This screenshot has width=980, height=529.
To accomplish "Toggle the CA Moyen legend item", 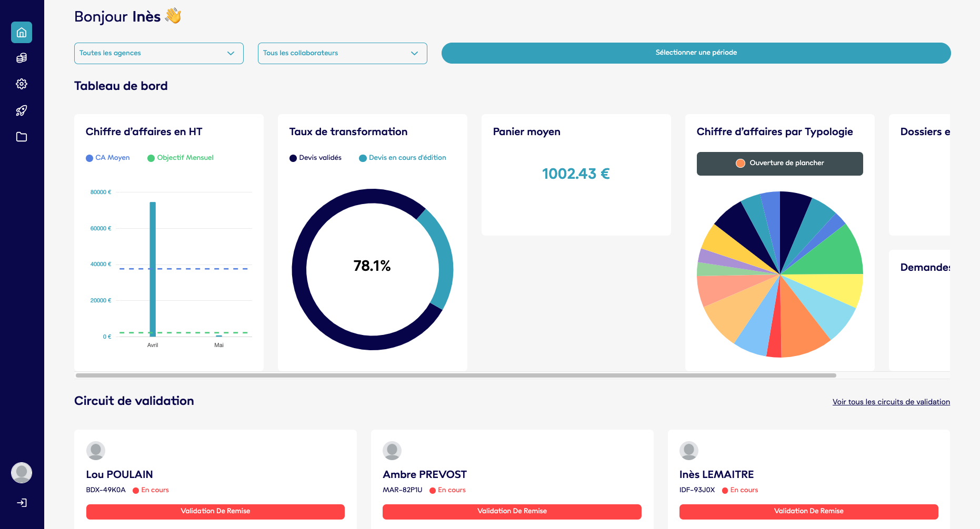I will point(108,158).
